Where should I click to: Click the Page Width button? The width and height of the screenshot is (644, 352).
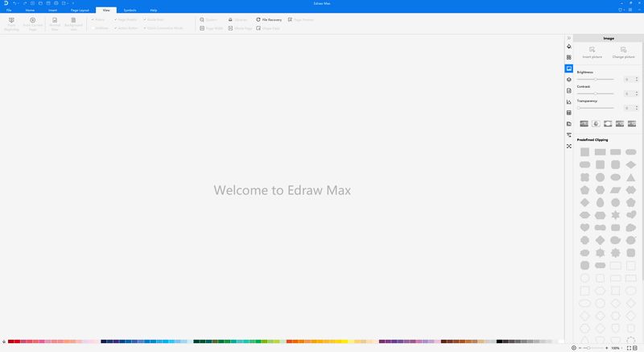point(211,28)
